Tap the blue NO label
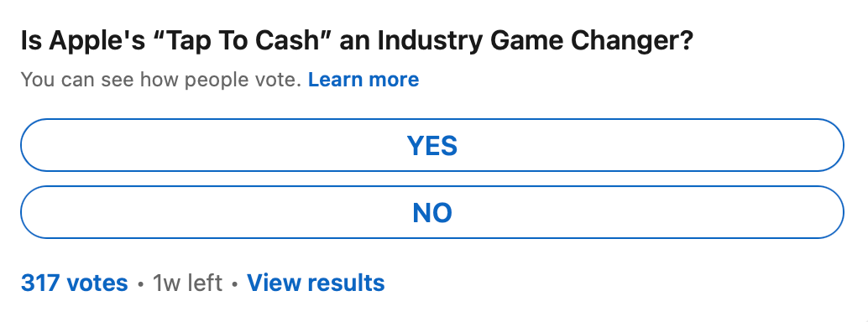The height and width of the screenshot is (322, 868). [431, 212]
